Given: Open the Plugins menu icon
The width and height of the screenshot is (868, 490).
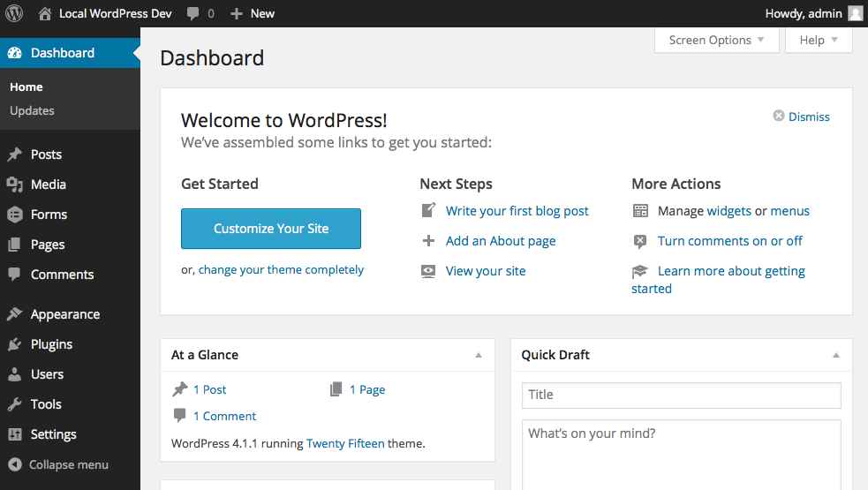Looking at the screenshot, I should [x=15, y=344].
